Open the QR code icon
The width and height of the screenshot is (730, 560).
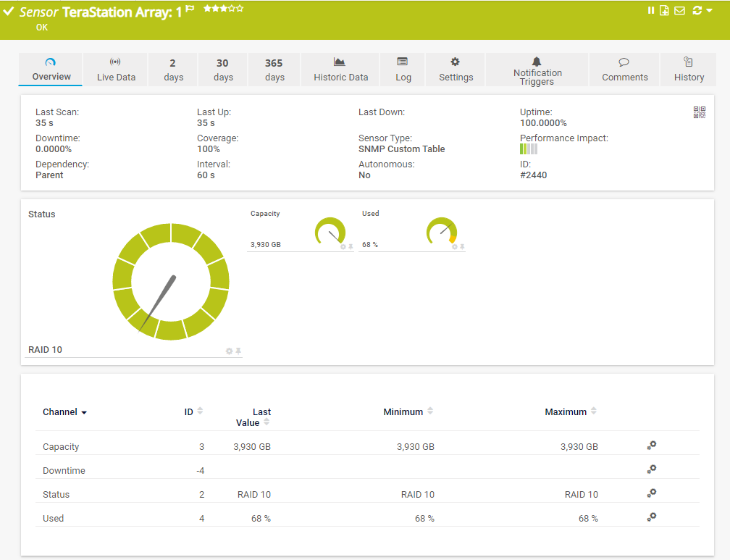(x=699, y=112)
